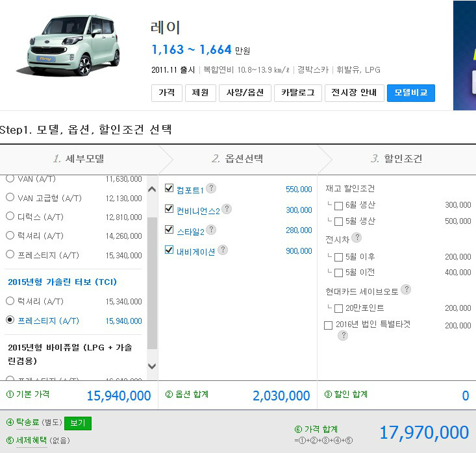
Task: Check the 5월 이전 display car discount
Action: (x=338, y=273)
